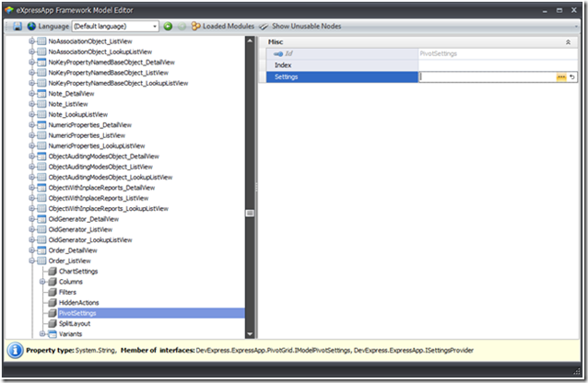
Task: Select NoAssociationObject_LookupListView in tree
Action: click(x=100, y=52)
